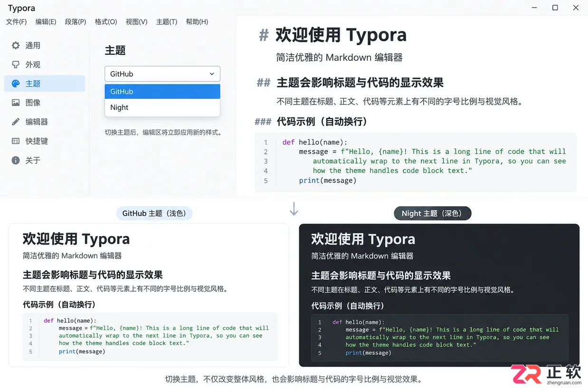Screen dimensions: 588x392
Task: Choose the highlighted GitHub option in list
Action: 162,92
